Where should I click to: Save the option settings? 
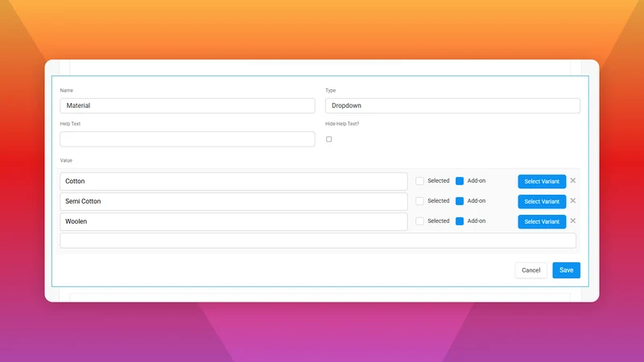tap(567, 270)
